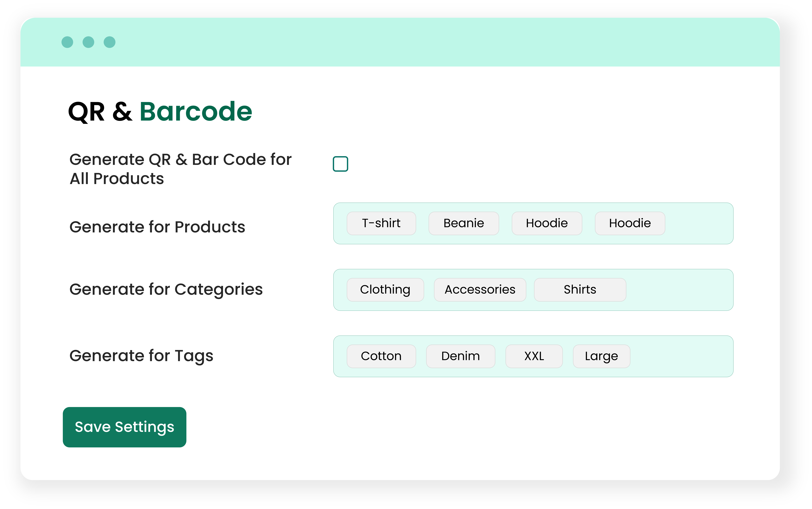This screenshot has width=812, height=509.
Task: Enable Generate QR & Bar Code for All Products checkbox
Action: pyautogui.click(x=340, y=164)
